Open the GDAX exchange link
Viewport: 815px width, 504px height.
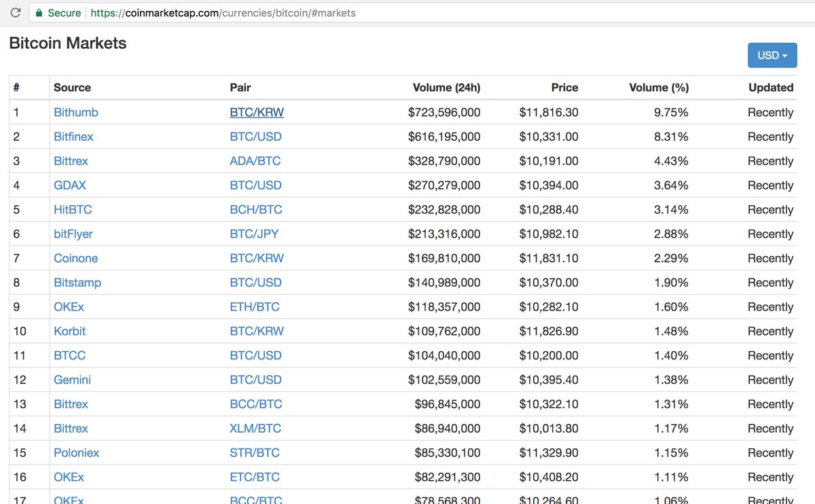pos(70,185)
